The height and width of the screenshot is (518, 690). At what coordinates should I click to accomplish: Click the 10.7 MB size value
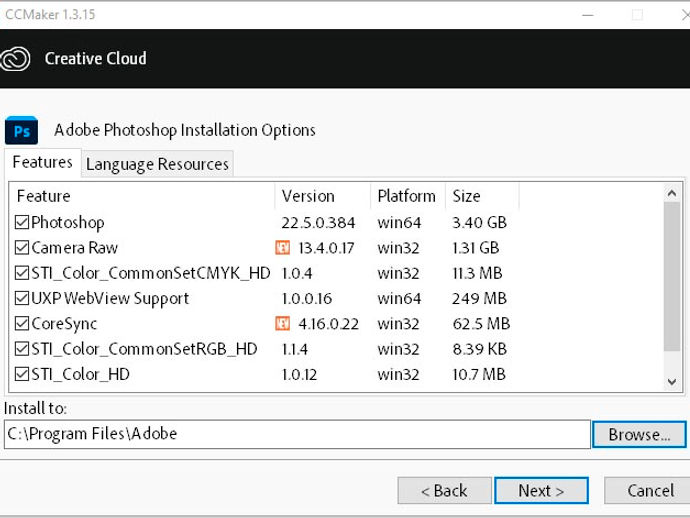click(479, 375)
